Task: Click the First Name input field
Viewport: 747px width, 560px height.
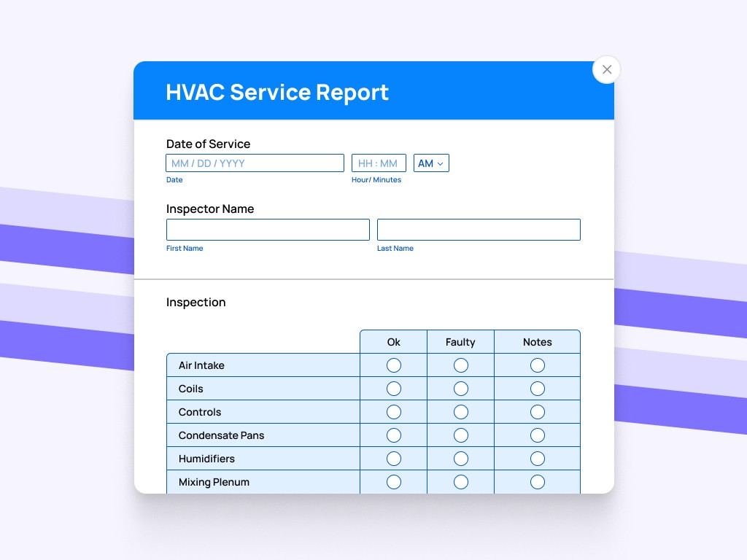Action: point(268,230)
